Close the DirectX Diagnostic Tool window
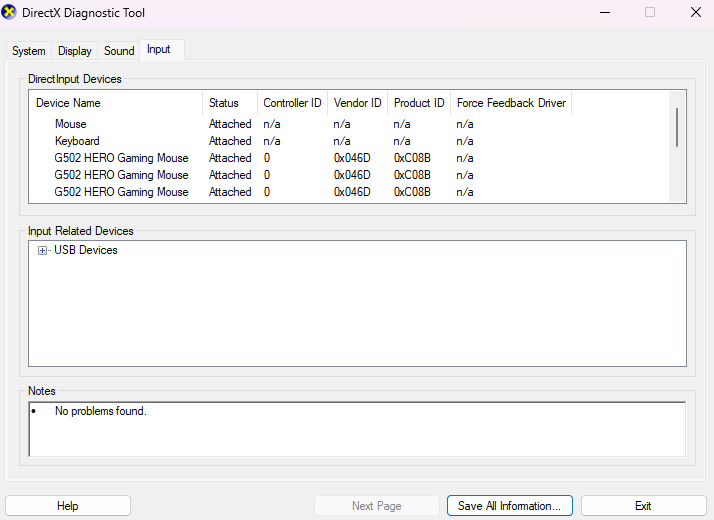Screen dimensions: 714x520 coord(696,12)
